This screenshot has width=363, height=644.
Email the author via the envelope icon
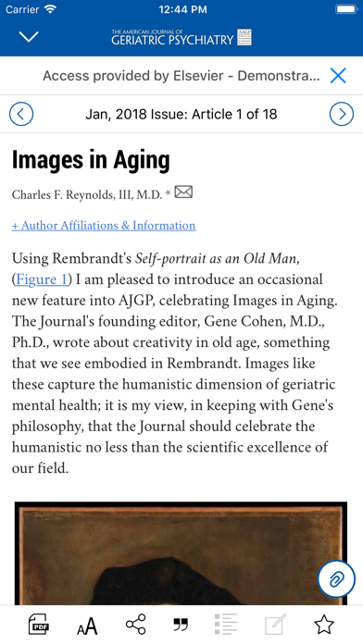[x=183, y=192]
